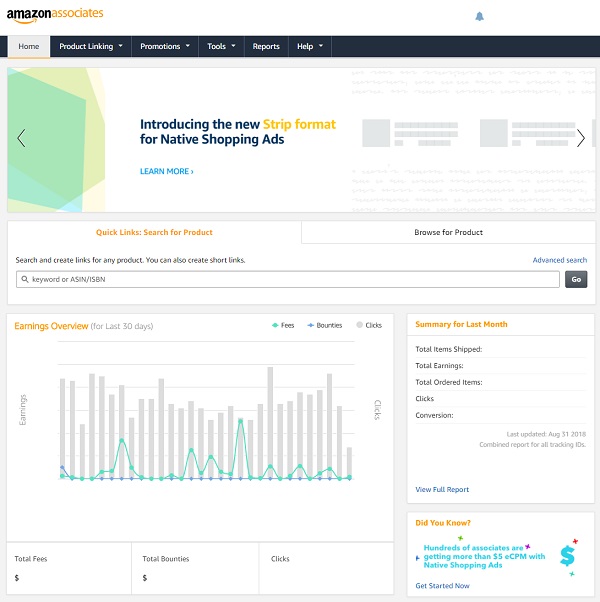Open View Full Report link
Viewport: 600px width, 602px height.
(442, 490)
